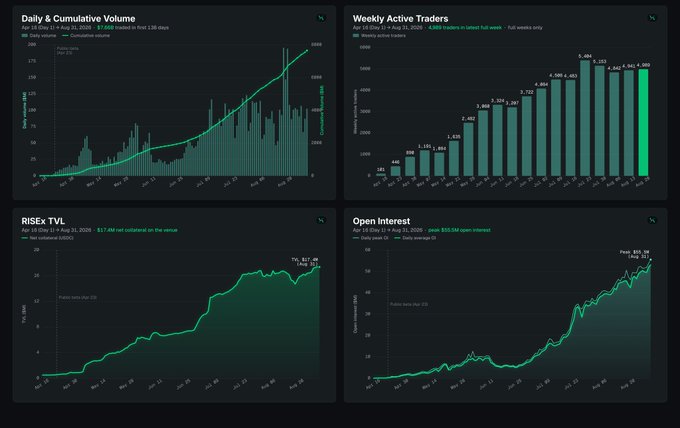
Task: Click the bar value label 3,324
Action: click(x=497, y=101)
